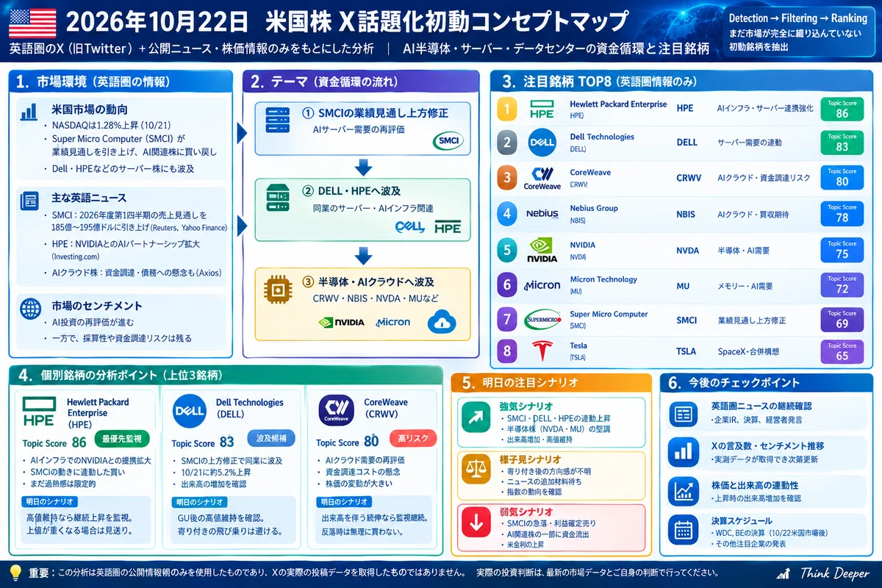Click the bar chart icon beside Xの言及数・センチメント推移
This screenshot has width=882, height=588.
[x=684, y=451]
